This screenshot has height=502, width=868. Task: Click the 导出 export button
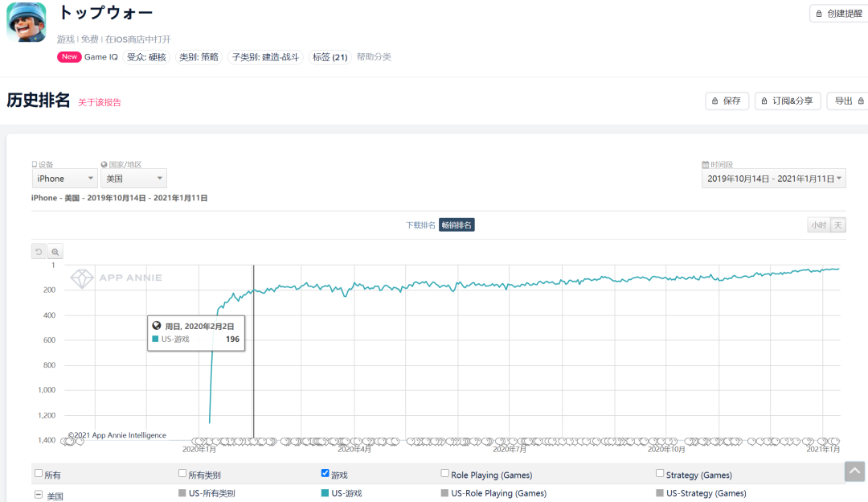849,101
